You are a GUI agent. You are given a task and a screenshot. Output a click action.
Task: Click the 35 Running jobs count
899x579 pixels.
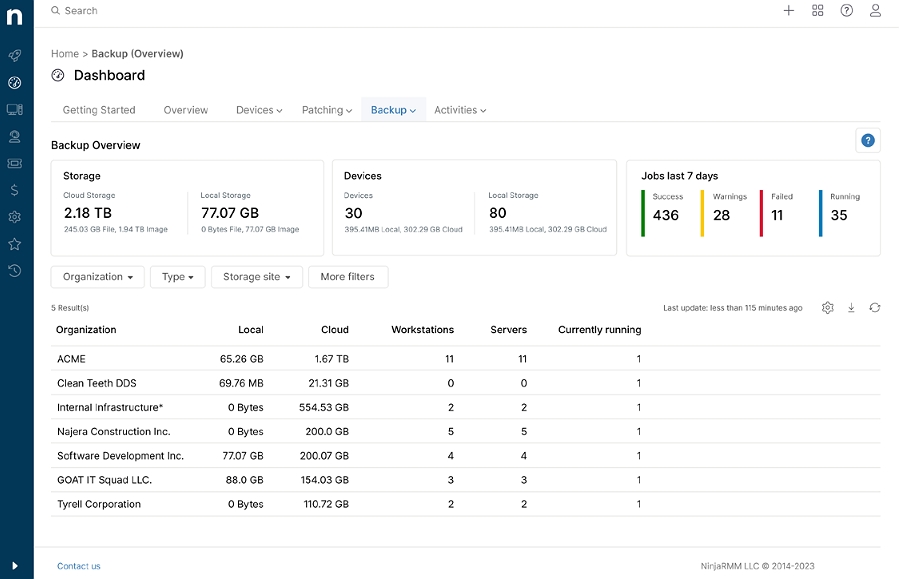pos(839,215)
